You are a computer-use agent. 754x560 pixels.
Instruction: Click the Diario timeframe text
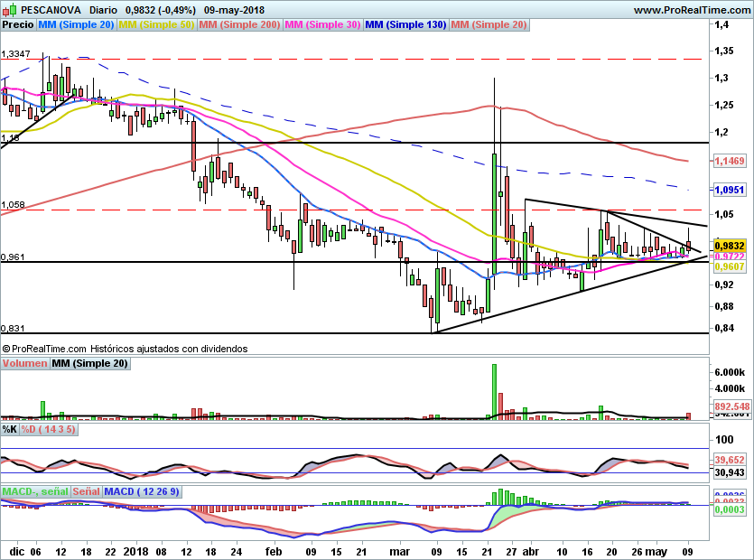[x=103, y=10]
